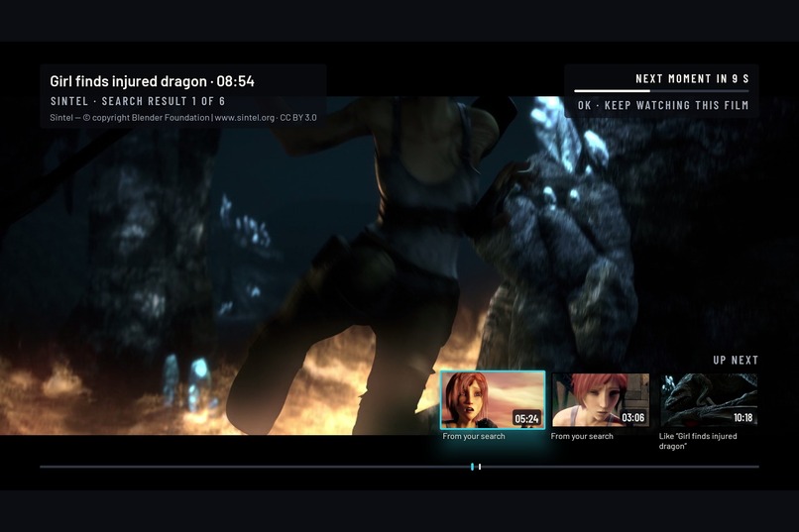Click the Next Moment countdown progress bar
Viewport: 799px width, 532px height.
pos(661,91)
